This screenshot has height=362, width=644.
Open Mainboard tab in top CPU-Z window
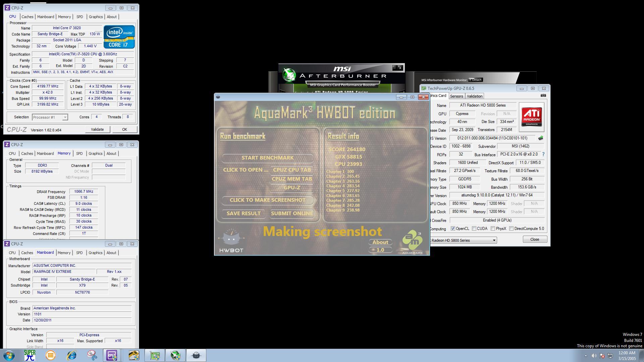click(x=46, y=17)
